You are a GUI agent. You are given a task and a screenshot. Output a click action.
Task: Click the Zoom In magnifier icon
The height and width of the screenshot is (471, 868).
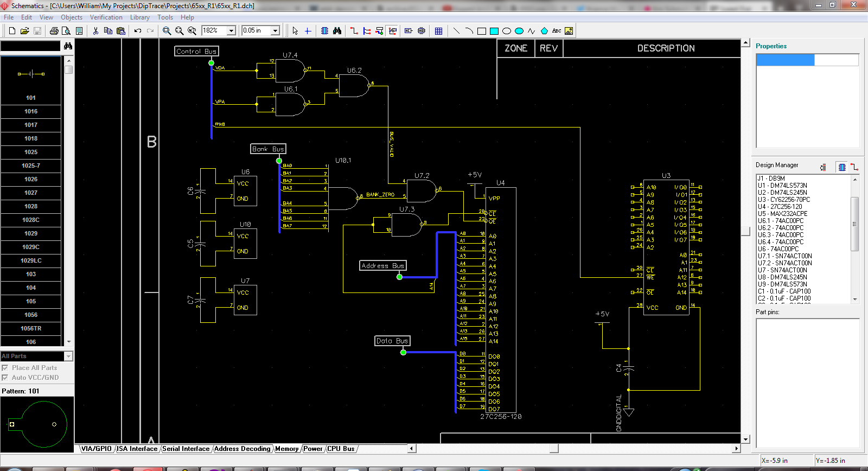(x=167, y=31)
